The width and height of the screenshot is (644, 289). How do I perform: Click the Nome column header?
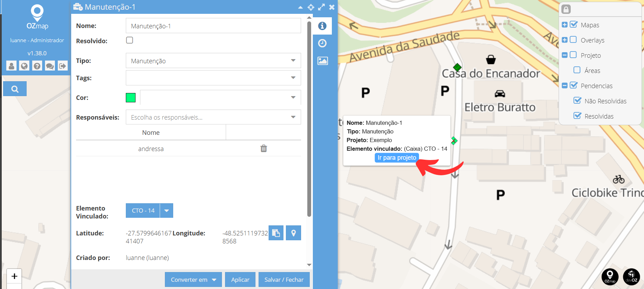[x=151, y=132]
